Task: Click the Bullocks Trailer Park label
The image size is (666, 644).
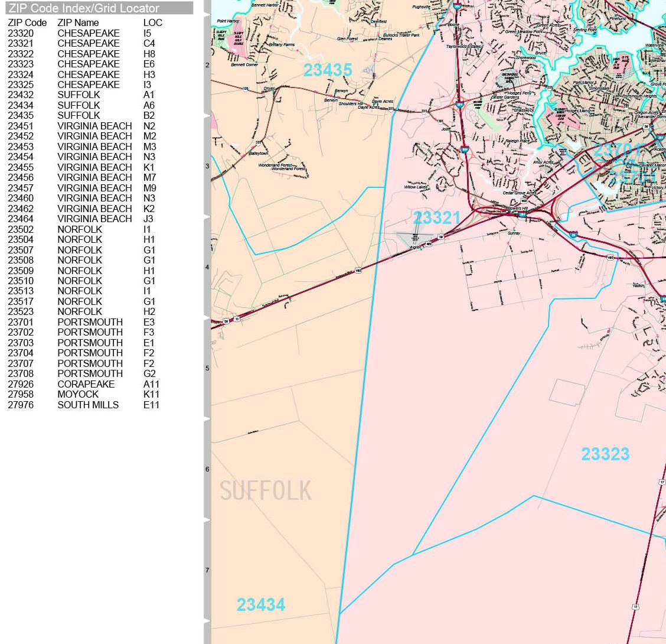Action: tap(401, 35)
